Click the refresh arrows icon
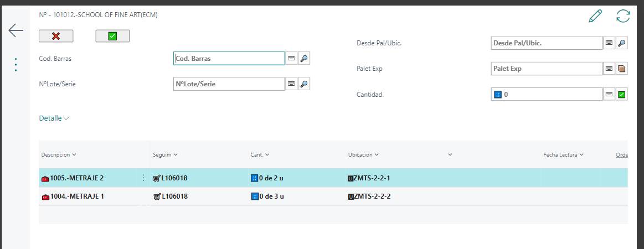 [623, 17]
